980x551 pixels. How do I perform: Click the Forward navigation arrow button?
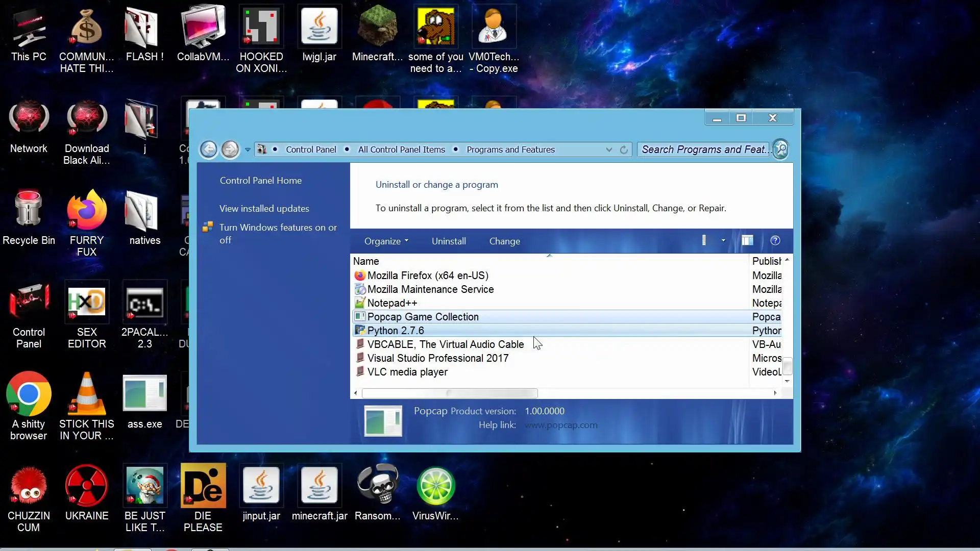tap(230, 149)
